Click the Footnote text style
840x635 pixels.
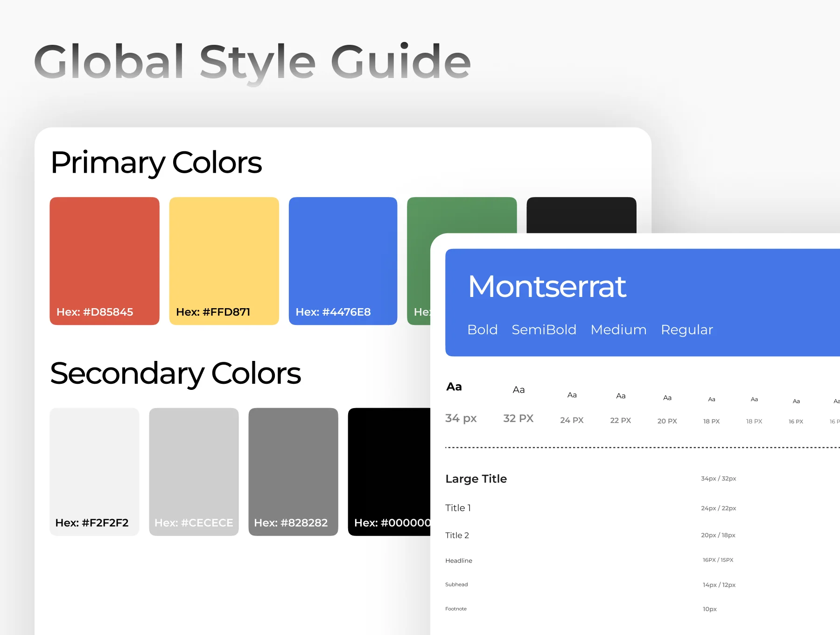pos(456,608)
